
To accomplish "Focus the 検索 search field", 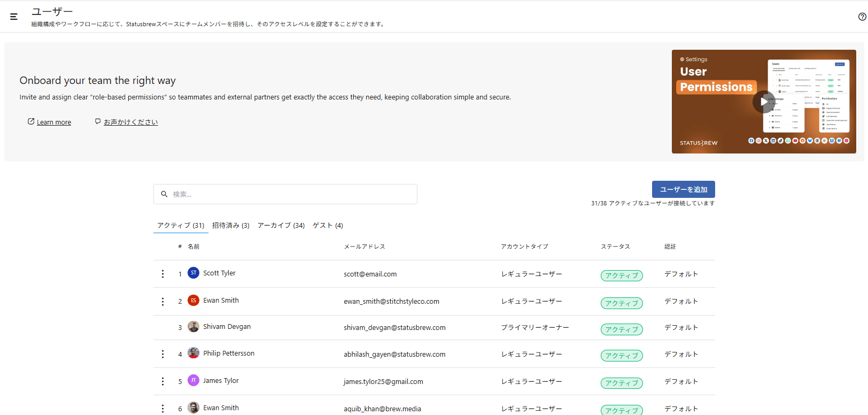I will click(285, 194).
